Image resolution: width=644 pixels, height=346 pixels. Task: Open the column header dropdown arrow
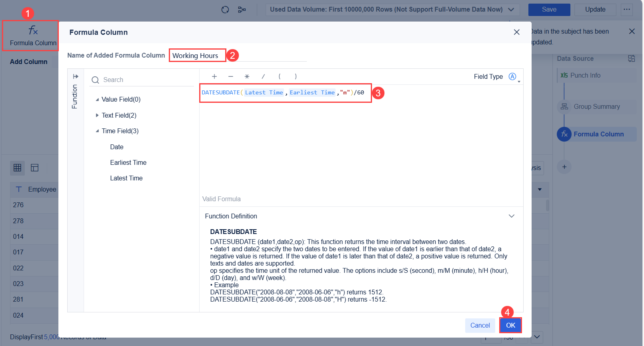(x=540, y=190)
